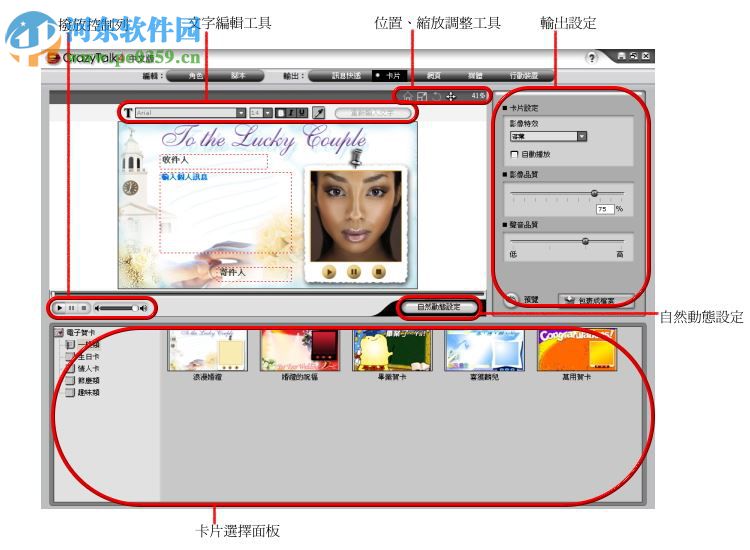Select the 網頁 output tab
Viewport: 750px width, 550px height.
pyautogui.click(x=433, y=76)
